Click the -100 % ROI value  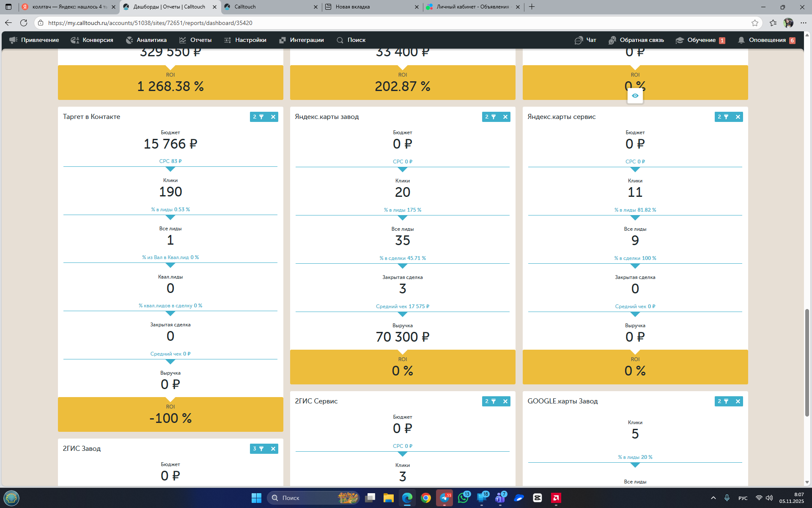[x=170, y=418]
